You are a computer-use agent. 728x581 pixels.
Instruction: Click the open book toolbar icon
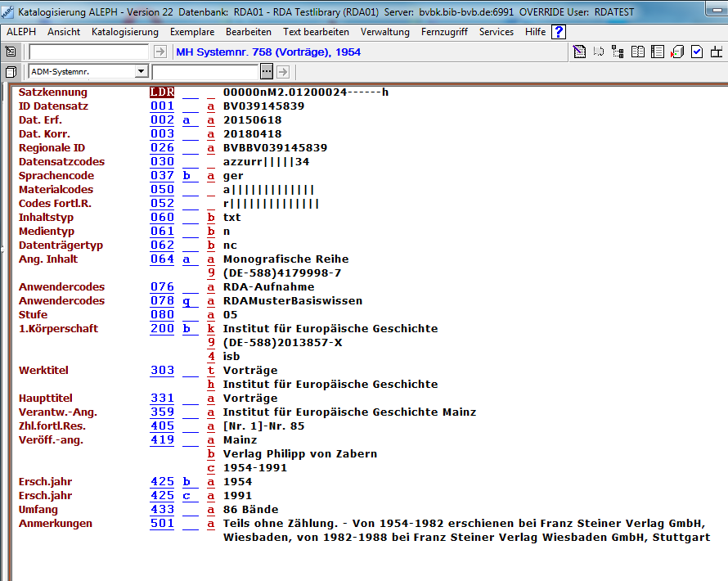(638, 52)
